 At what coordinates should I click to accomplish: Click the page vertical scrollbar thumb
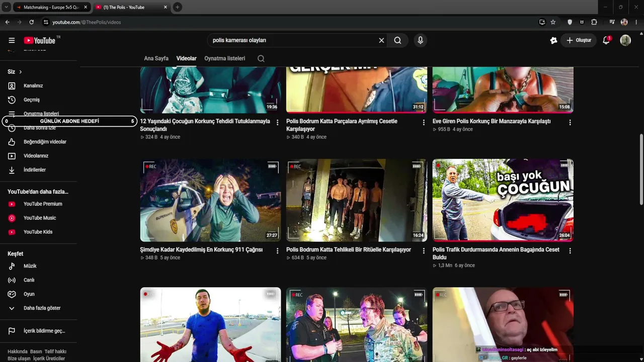pyautogui.click(x=641, y=169)
